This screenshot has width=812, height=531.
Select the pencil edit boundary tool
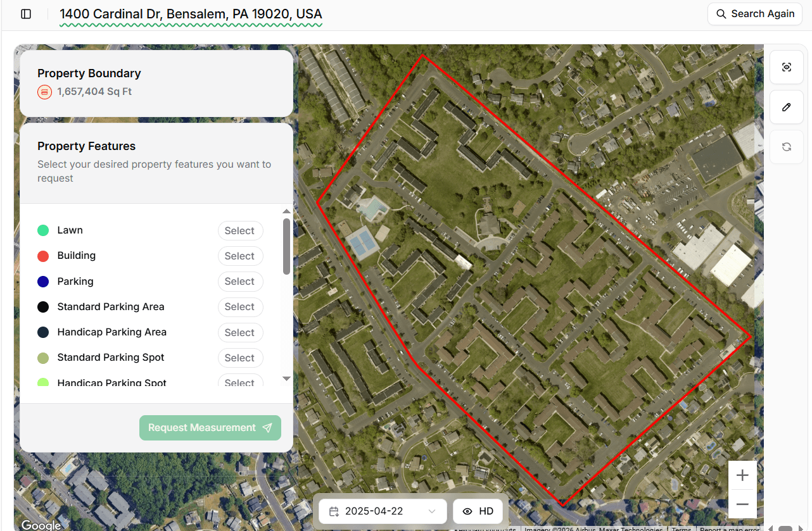(x=786, y=107)
